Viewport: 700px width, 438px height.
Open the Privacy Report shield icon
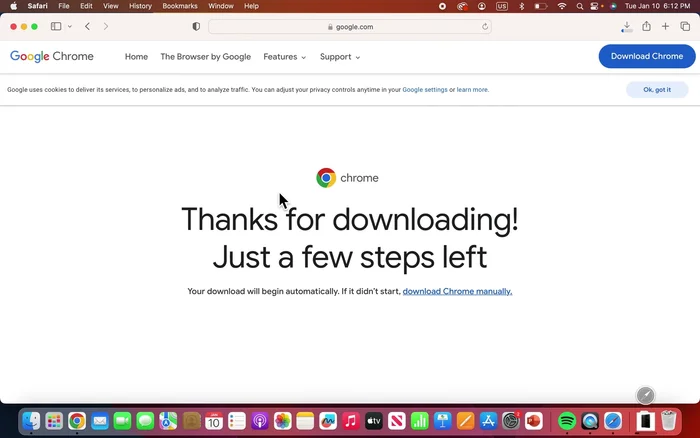(x=196, y=26)
